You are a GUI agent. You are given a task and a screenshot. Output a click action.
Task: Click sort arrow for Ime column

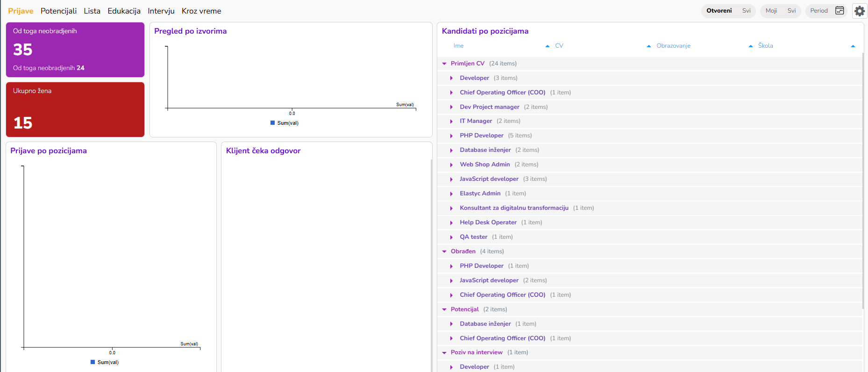548,46
